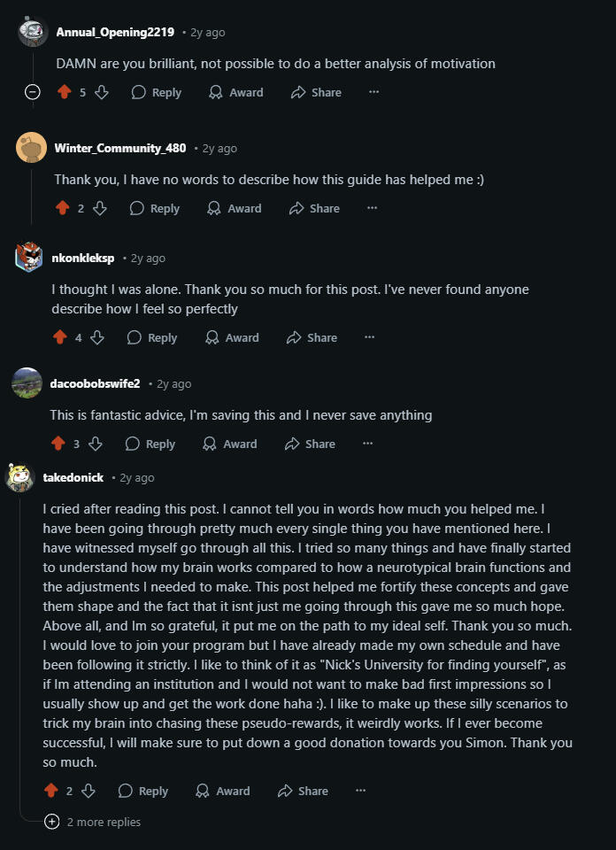Reply to takedonick's comment

pos(143,791)
